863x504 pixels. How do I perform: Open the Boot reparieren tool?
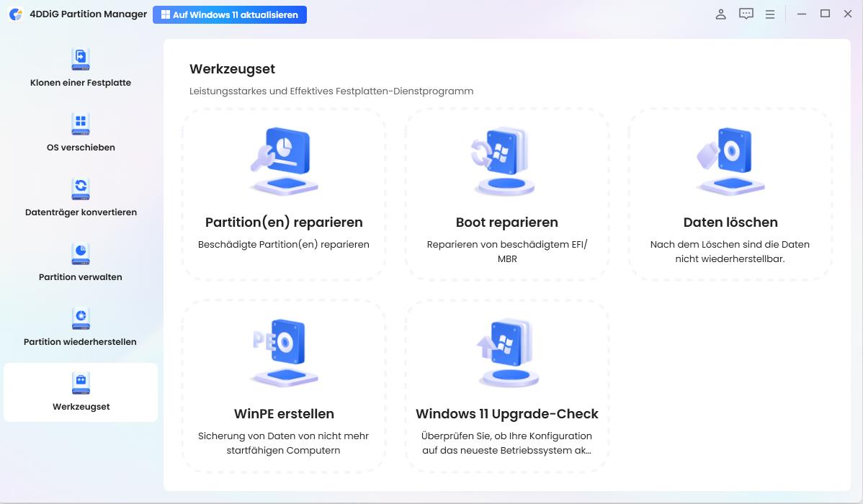click(x=506, y=160)
